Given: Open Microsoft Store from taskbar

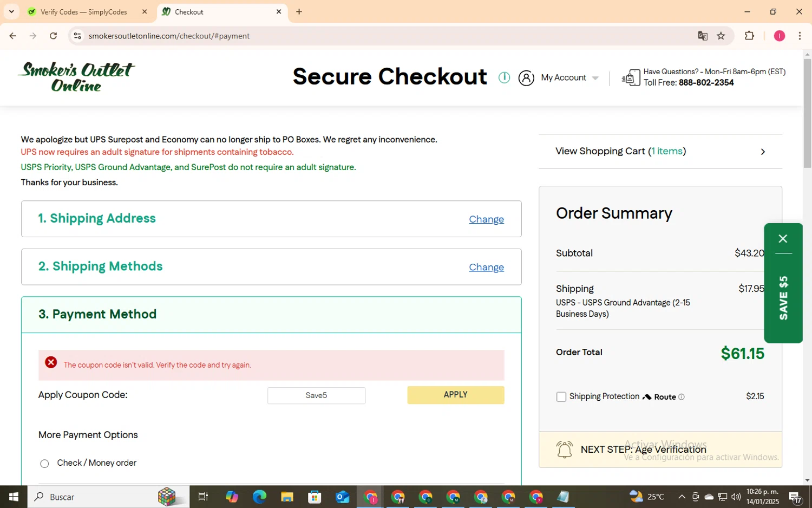Looking at the screenshot, I should (315, 497).
